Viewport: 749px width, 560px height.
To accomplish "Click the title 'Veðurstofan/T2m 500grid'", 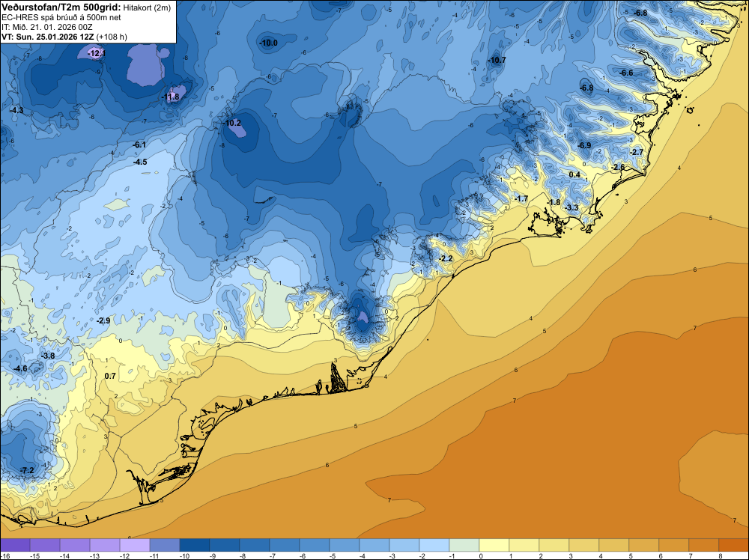I will coord(61,7).
